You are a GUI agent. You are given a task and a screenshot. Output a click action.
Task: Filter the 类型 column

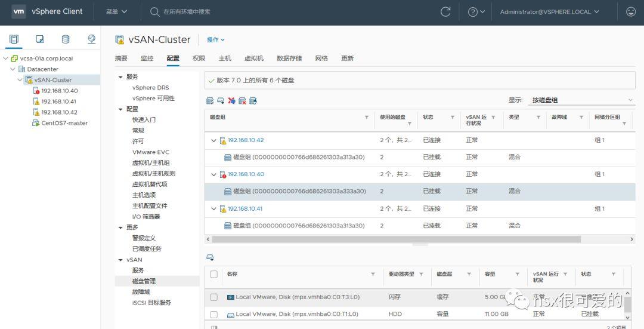(x=538, y=117)
